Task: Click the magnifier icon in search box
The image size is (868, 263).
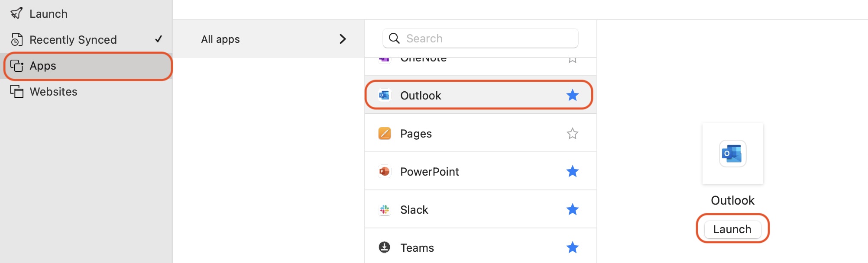Action: pos(394,38)
